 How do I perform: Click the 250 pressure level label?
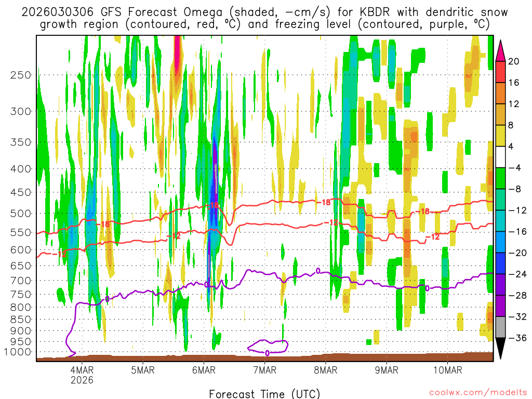(x=21, y=75)
